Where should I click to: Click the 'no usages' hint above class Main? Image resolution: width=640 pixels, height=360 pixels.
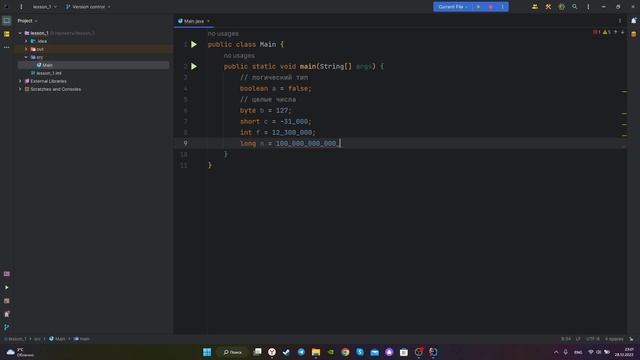point(223,34)
